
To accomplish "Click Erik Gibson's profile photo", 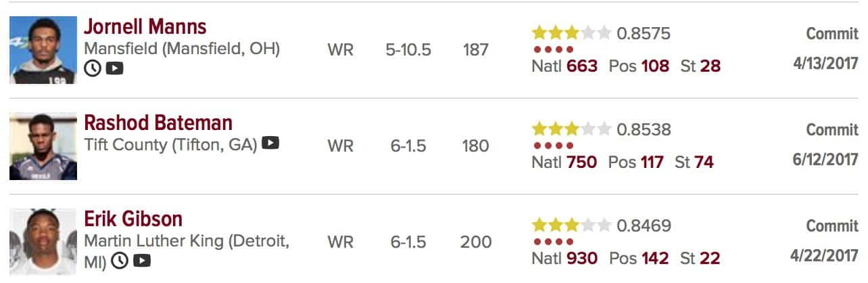I will (x=43, y=242).
